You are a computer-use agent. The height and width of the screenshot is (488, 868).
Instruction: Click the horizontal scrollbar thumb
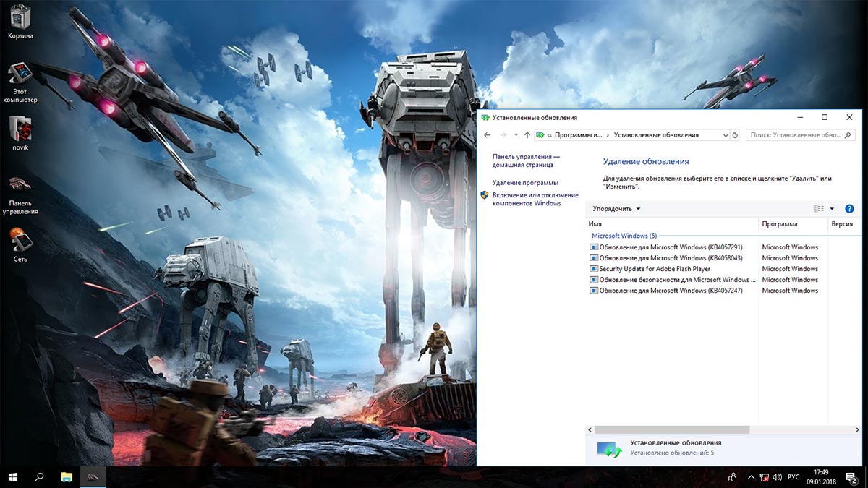(x=672, y=429)
